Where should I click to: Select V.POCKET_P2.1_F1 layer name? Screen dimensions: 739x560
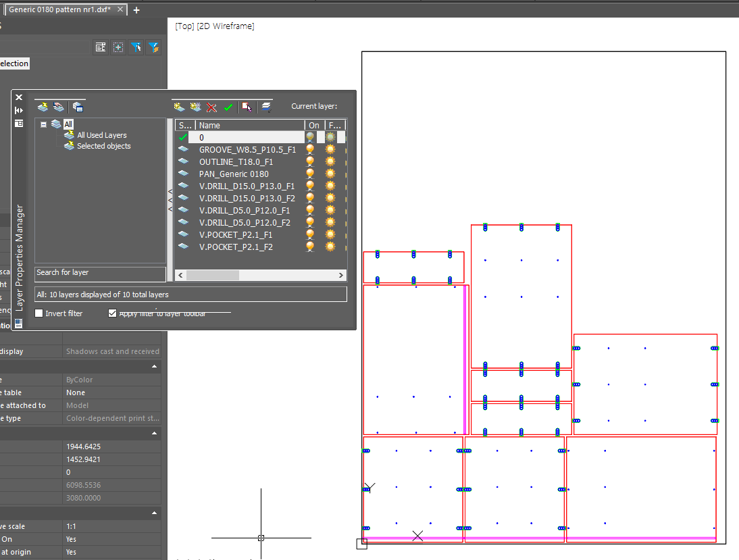coord(236,235)
